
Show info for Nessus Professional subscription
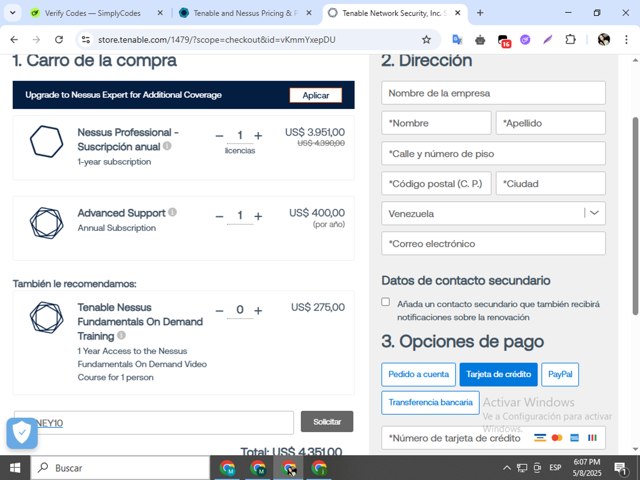(x=167, y=146)
